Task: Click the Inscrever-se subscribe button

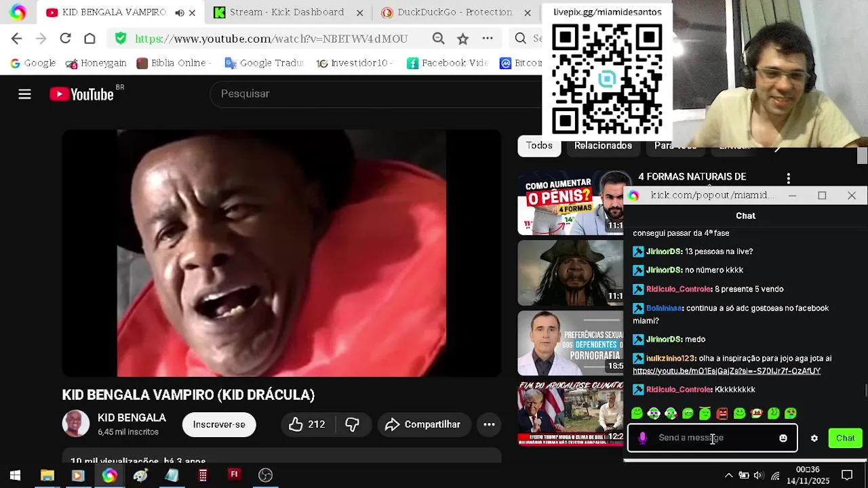Action: coord(219,424)
